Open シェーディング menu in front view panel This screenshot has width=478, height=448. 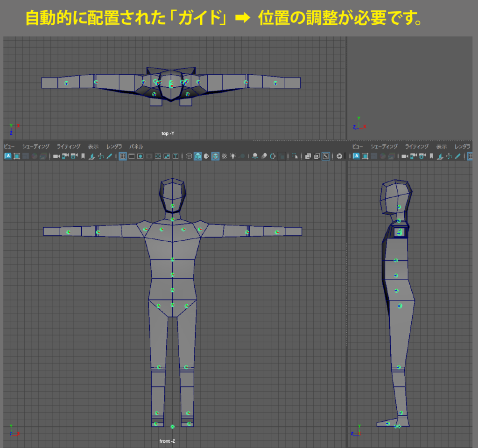pyautogui.click(x=35, y=147)
